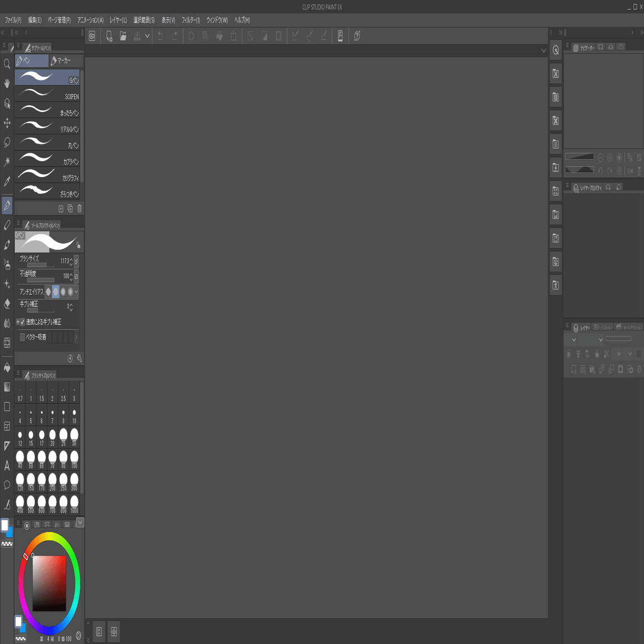The image size is (644, 644).
Task: Choose brush size 100 preset
Action: [74, 459]
